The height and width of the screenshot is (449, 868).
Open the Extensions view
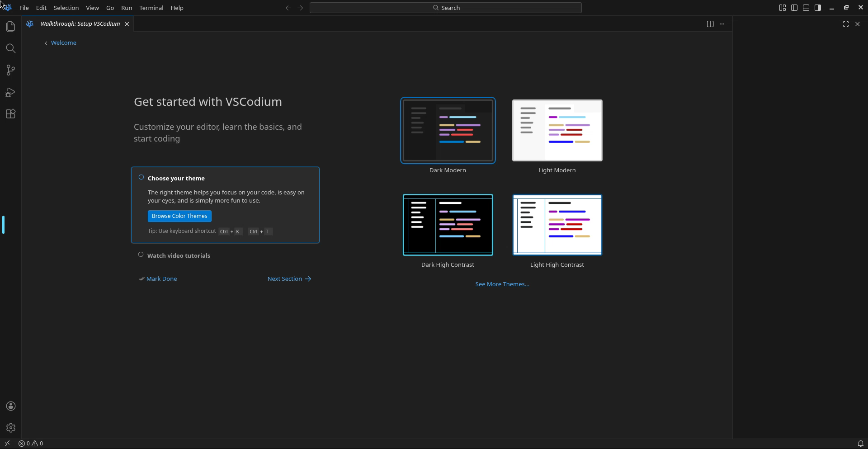point(10,114)
